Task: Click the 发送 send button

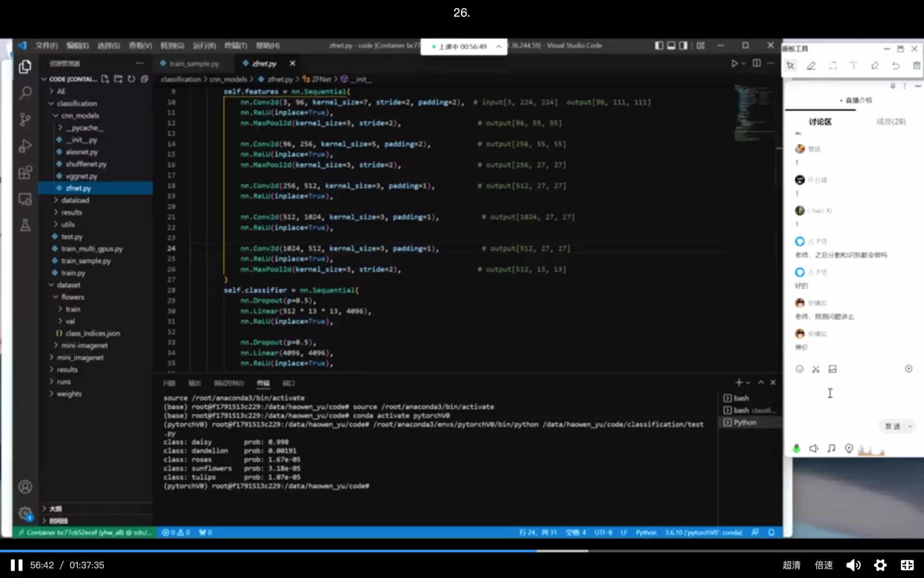Action: (892, 426)
